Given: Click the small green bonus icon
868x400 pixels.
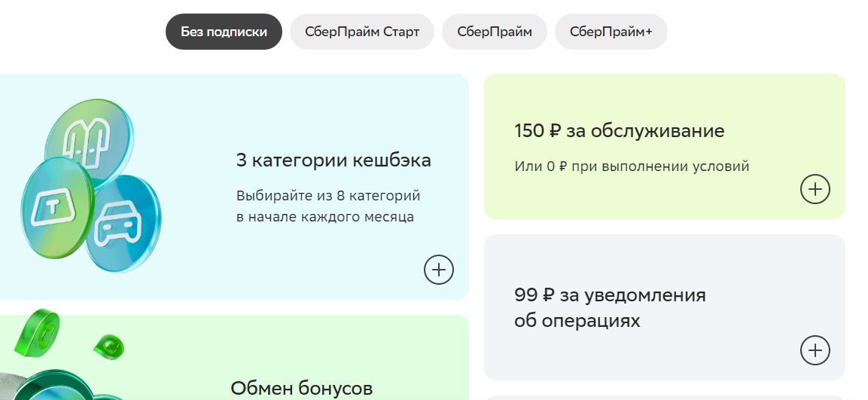Looking at the screenshot, I should coord(109,347).
